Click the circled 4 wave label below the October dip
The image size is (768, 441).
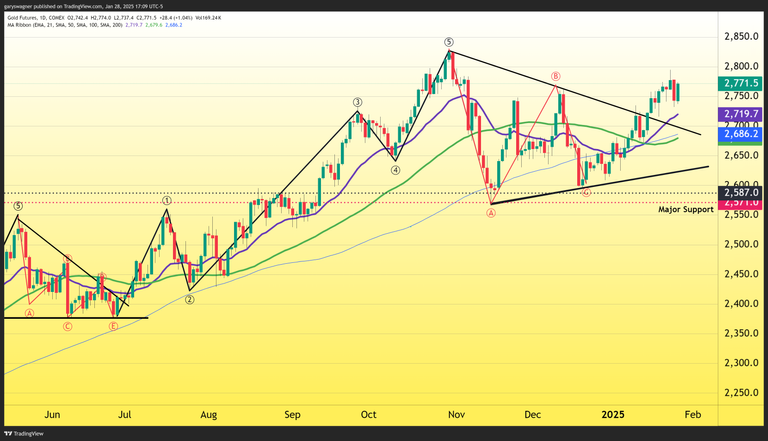(x=395, y=170)
